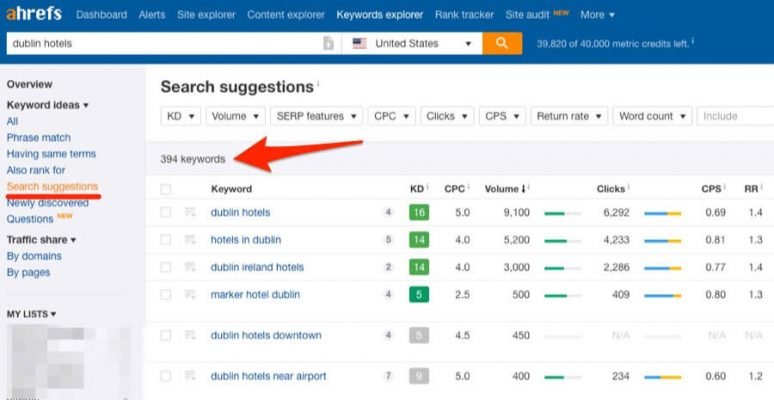
Task: Open the KD filter dropdown
Action: 180,116
